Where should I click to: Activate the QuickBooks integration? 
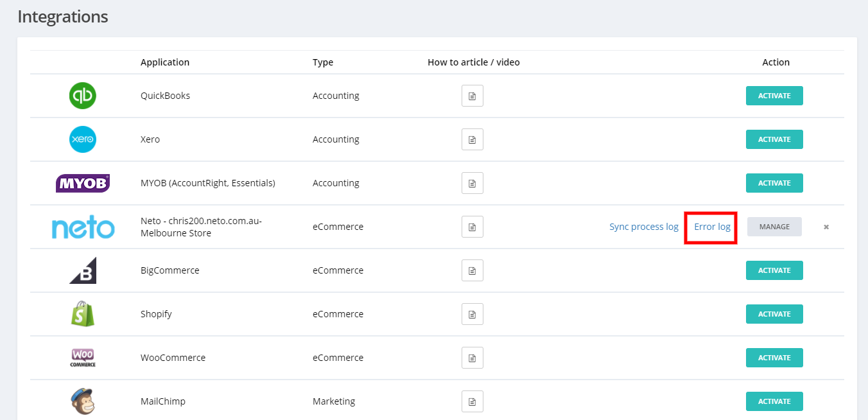(774, 96)
